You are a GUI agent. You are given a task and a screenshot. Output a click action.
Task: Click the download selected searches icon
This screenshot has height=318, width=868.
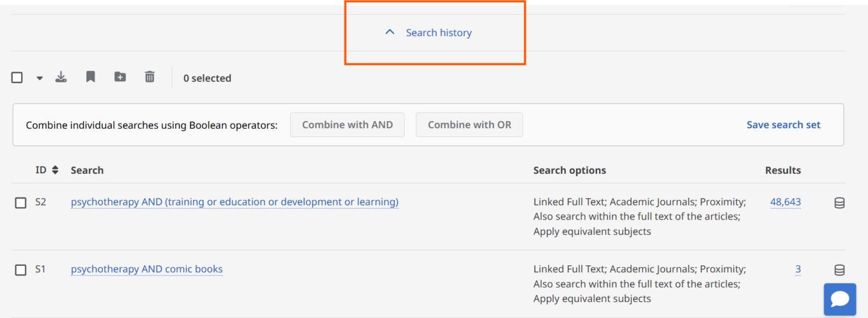pos(61,77)
